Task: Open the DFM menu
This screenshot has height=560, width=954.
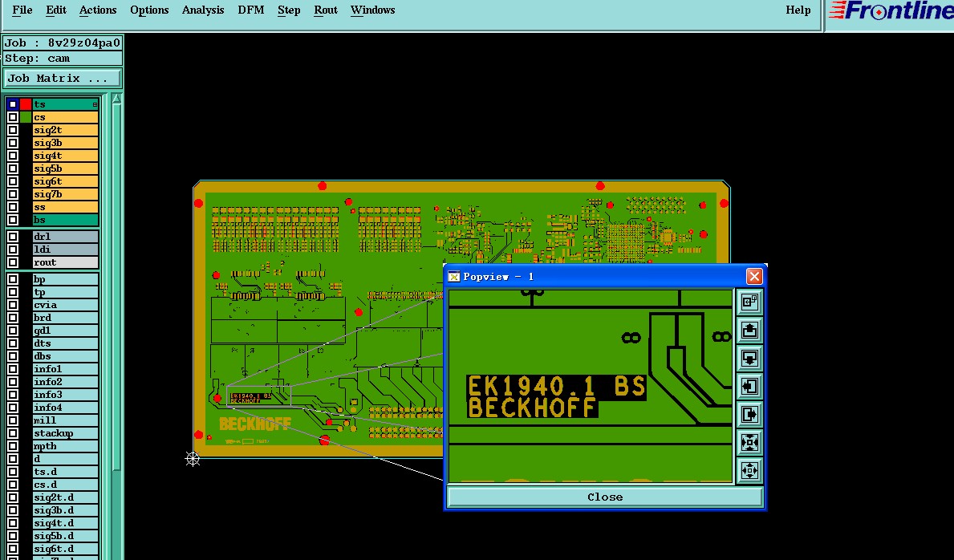Action: tap(250, 10)
